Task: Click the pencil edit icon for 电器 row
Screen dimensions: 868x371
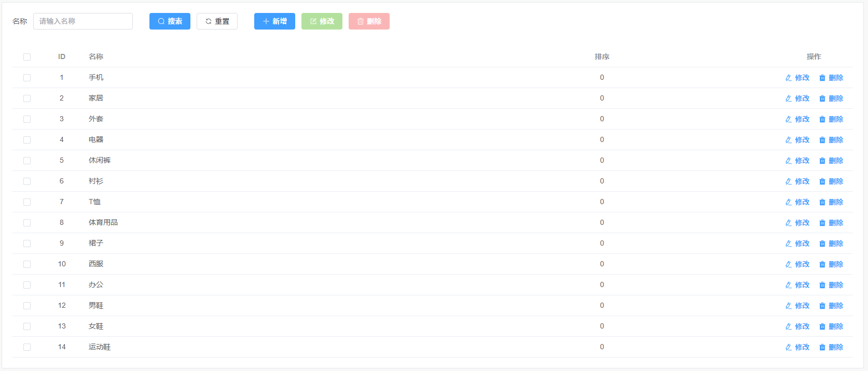Action: pos(788,140)
